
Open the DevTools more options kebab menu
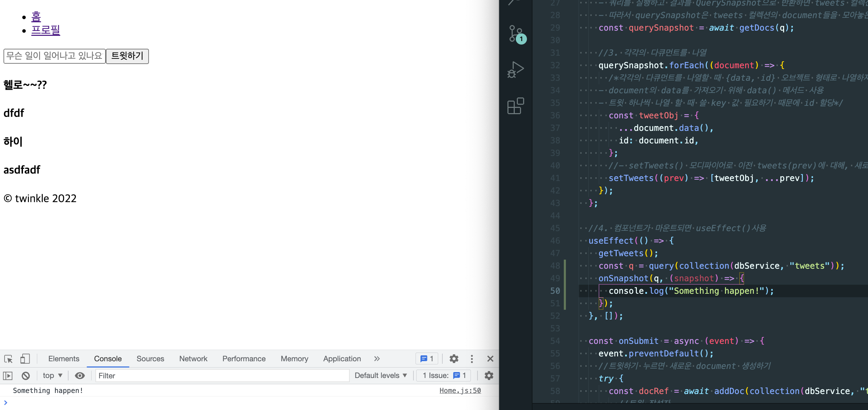(472, 359)
